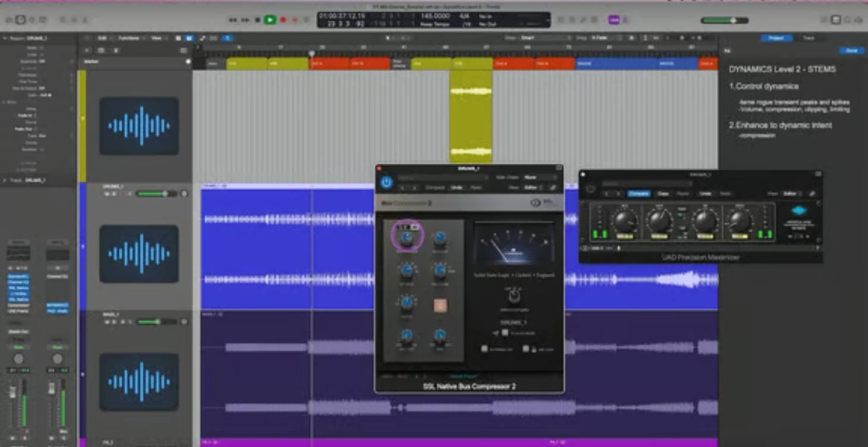Open the Snap mode dropdown set to Smart
The height and width of the screenshot is (447, 868).
532,37
